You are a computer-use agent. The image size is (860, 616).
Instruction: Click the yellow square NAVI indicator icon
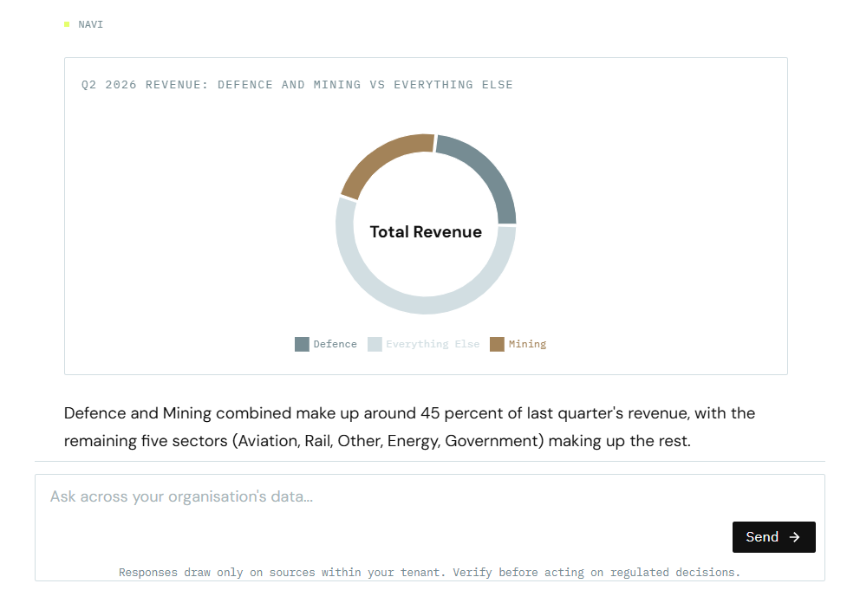point(67,24)
